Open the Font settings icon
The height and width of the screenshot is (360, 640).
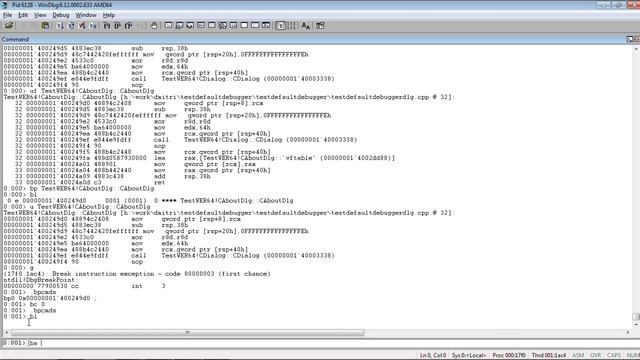(x=306, y=26)
